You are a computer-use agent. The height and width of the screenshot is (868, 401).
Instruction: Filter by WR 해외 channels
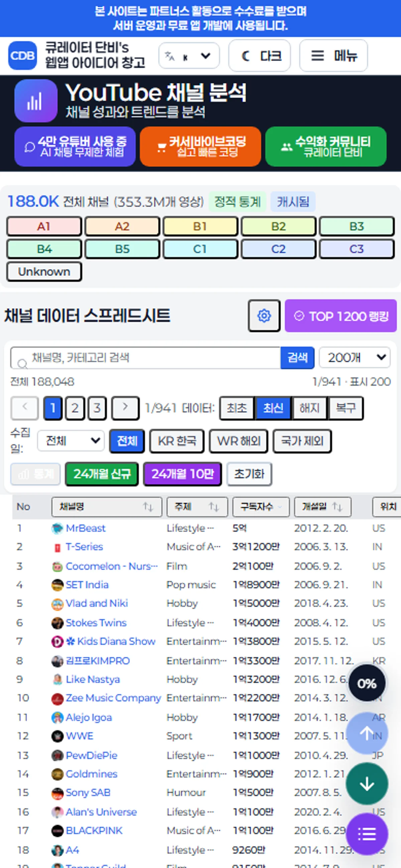(x=239, y=441)
